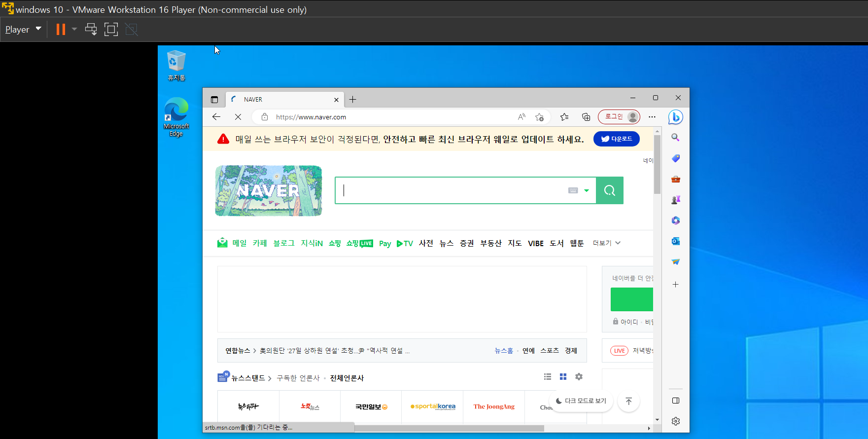Open Collections panel

[x=586, y=117]
